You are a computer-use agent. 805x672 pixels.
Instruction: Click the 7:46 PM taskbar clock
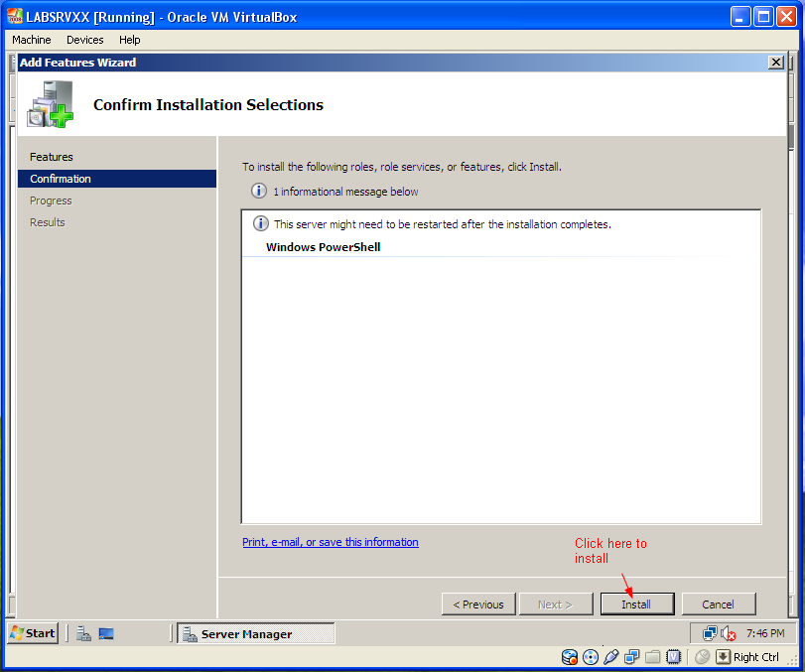(x=765, y=633)
